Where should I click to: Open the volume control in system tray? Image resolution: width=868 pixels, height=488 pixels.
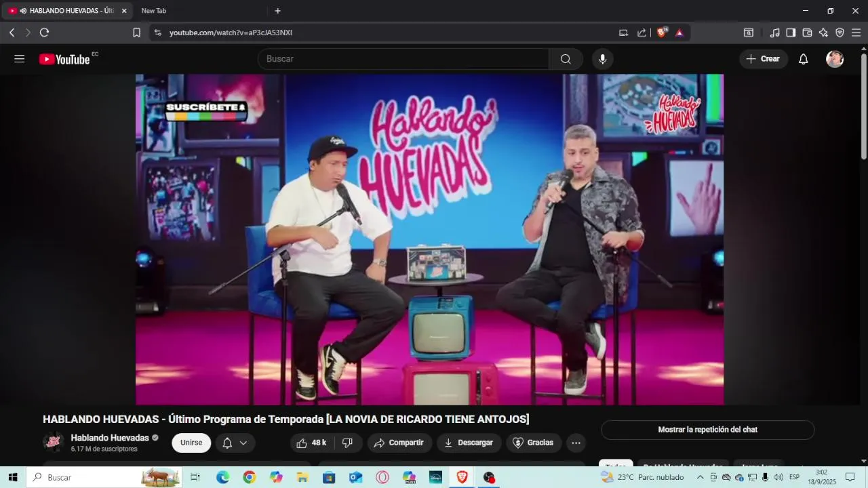click(x=778, y=477)
